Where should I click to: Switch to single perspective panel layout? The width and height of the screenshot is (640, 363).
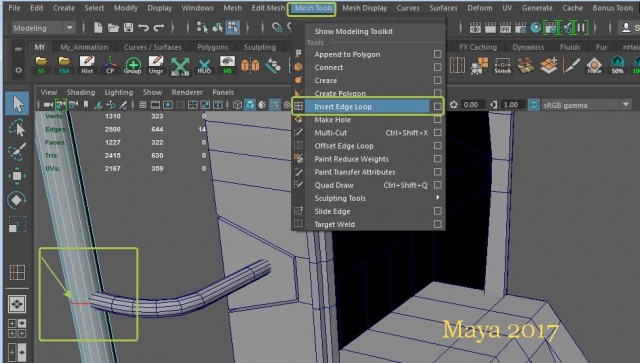[17, 304]
